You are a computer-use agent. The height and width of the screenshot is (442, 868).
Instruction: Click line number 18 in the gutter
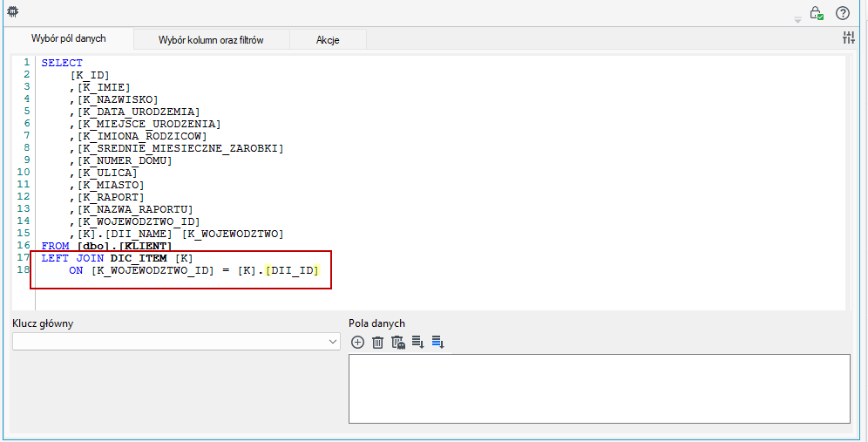click(24, 269)
